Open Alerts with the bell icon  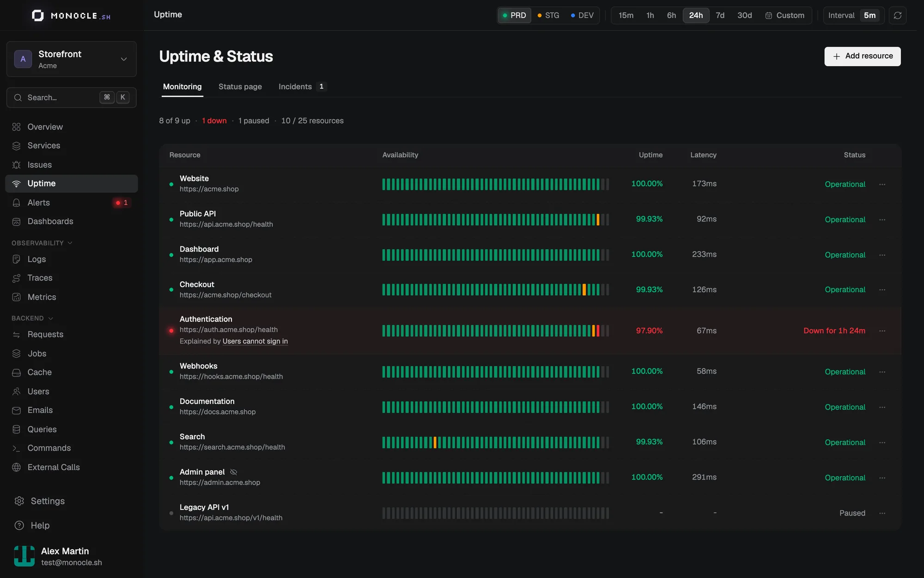tap(72, 203)
